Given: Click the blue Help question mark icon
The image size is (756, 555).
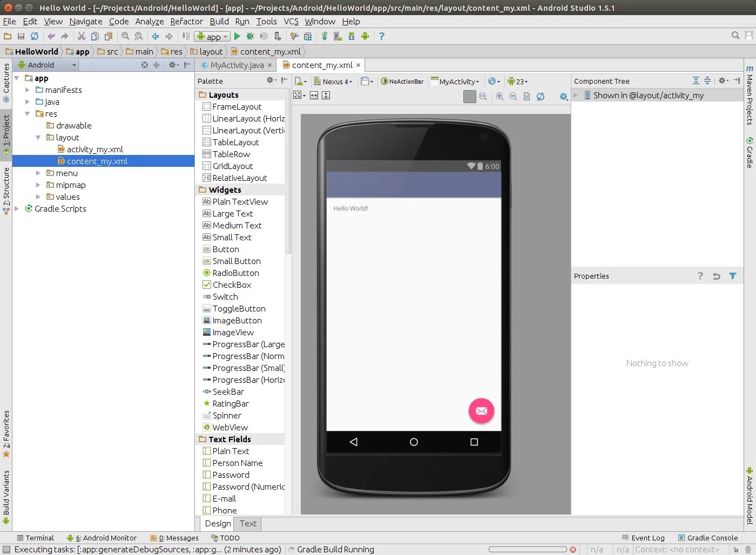Looking at the screenshot, I should point(382,36).
